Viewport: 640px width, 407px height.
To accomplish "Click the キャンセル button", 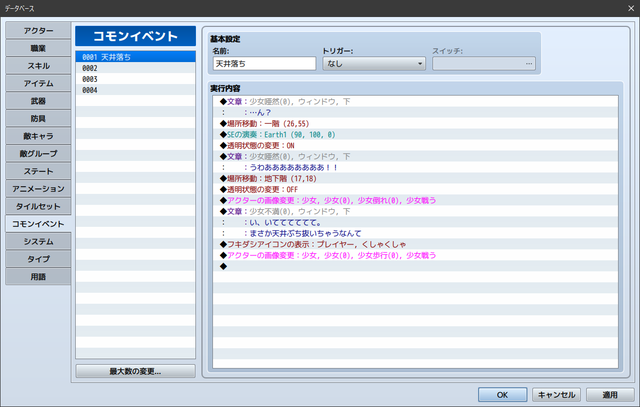I will point(556,395).
